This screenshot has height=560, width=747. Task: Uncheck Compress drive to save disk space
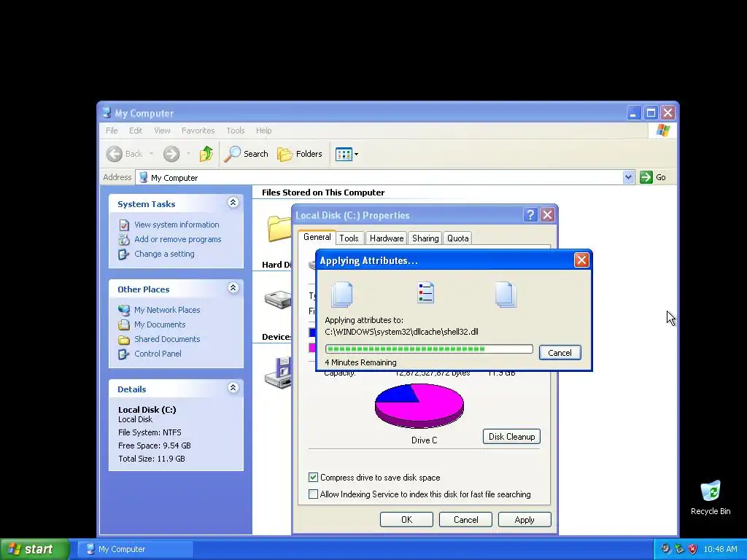(x=313, y=477)
